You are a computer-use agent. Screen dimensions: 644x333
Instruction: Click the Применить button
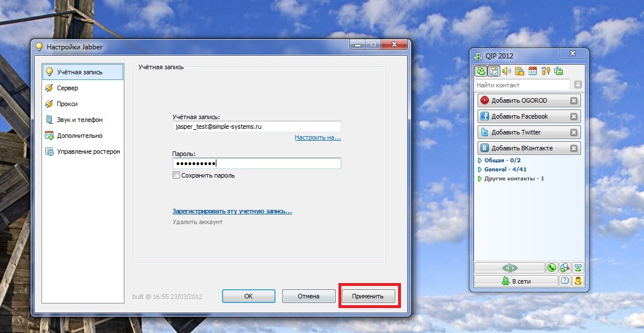coord(368,296)
